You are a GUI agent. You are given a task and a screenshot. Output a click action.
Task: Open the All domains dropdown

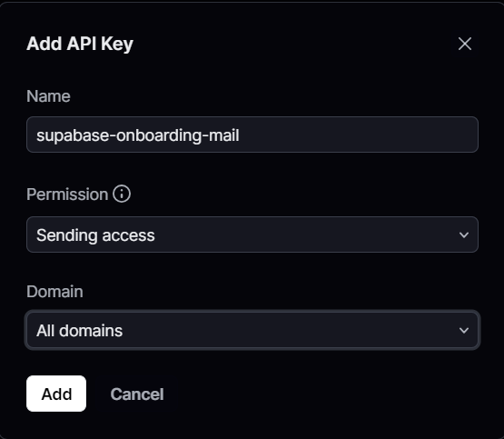(x=252, y=330)
